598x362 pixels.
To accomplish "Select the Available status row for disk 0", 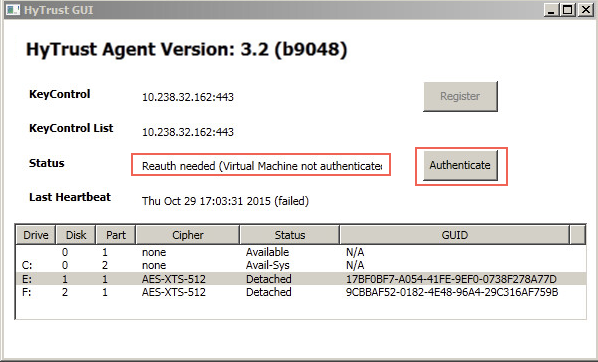I will 301,252.
